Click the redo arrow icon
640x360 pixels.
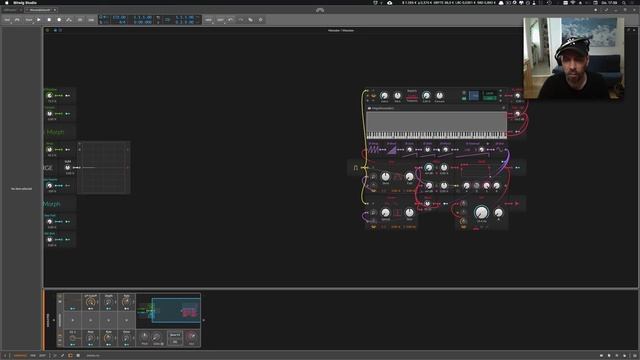pyautogui.click(x=241, y=20)
